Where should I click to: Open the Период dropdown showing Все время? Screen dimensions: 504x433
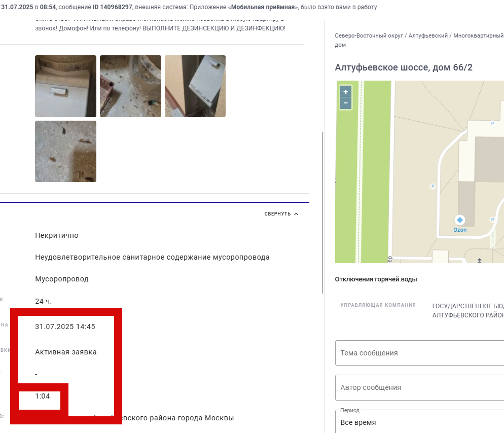tap(419, 422)
